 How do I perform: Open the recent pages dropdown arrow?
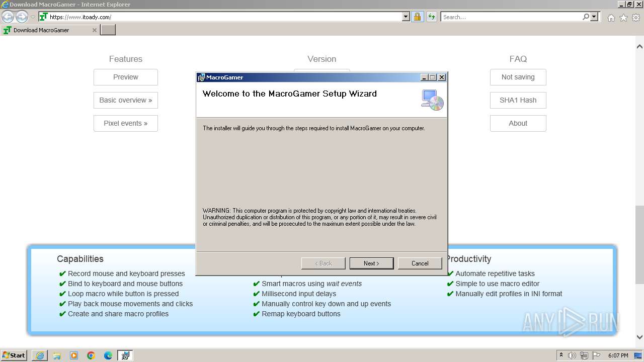tap(33, 17)
